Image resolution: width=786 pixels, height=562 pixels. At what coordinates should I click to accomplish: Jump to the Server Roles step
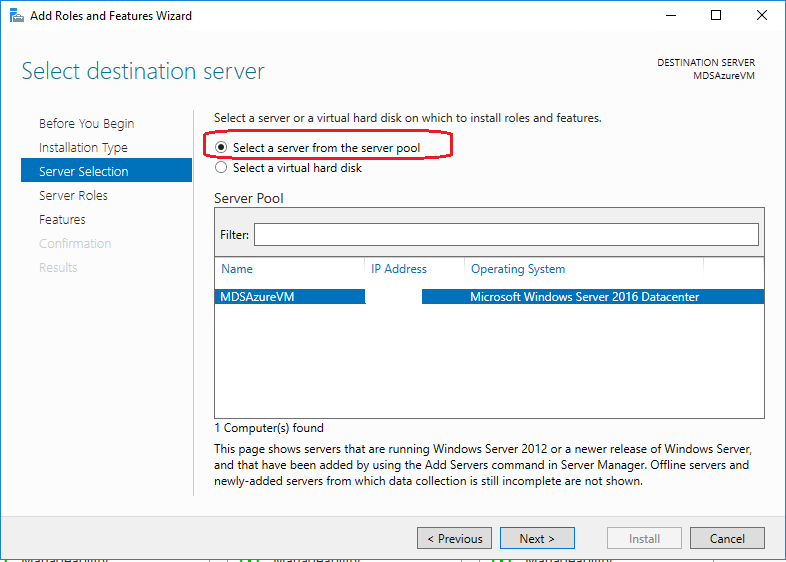73,196
